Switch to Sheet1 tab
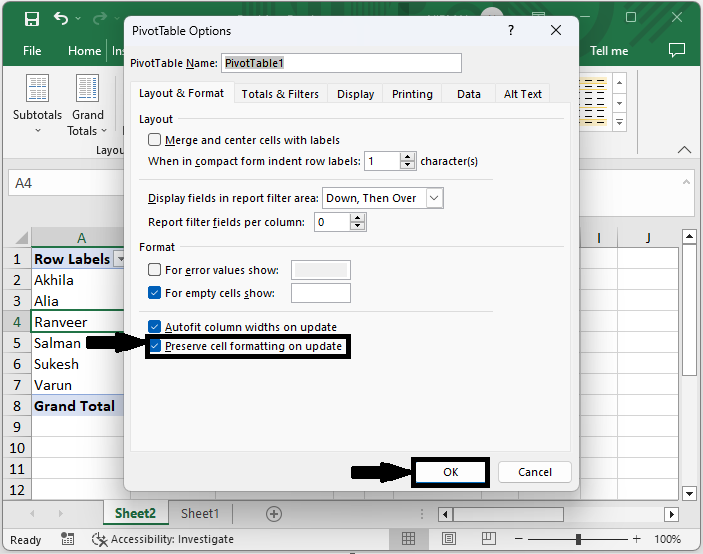Image resolution: width=703 pixels, height=554 pixels. tap(200, 514)
